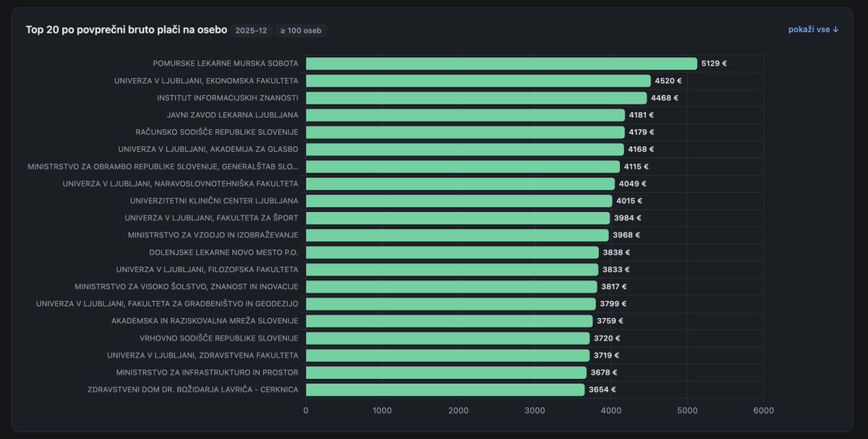868x439 pixels.
Task: Click the value '4179 €'
Action: click(x=642, y=132)
